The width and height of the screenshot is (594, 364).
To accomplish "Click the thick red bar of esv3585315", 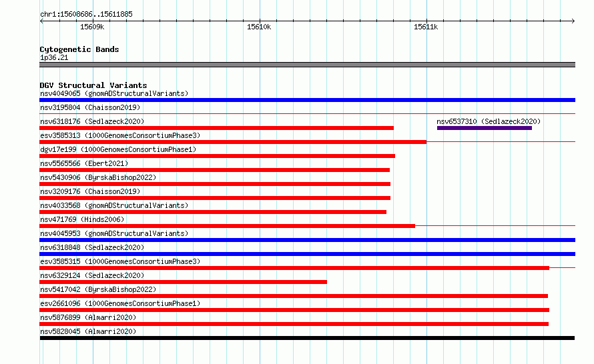I will [294, 268].
